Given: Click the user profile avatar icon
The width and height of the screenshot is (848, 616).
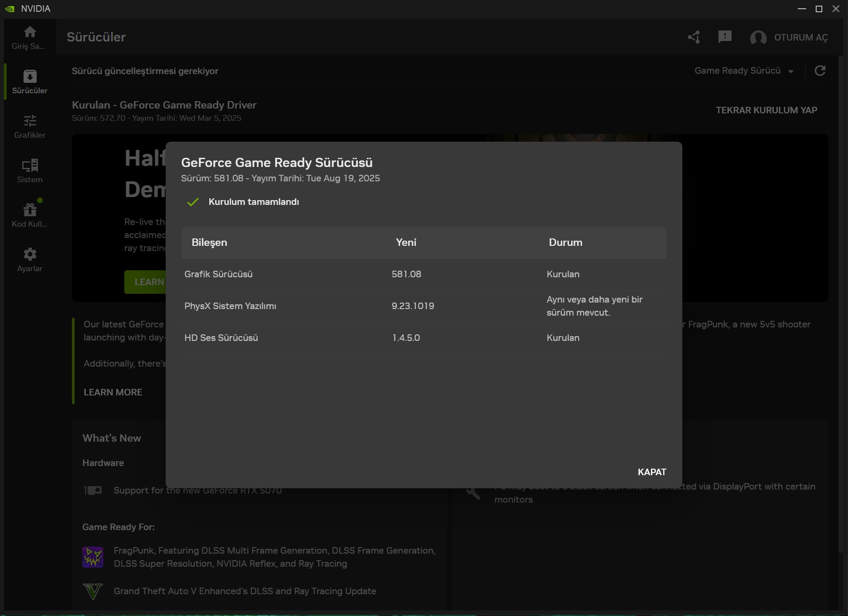Looking at the screenshot, I should [x=758, y=37].
